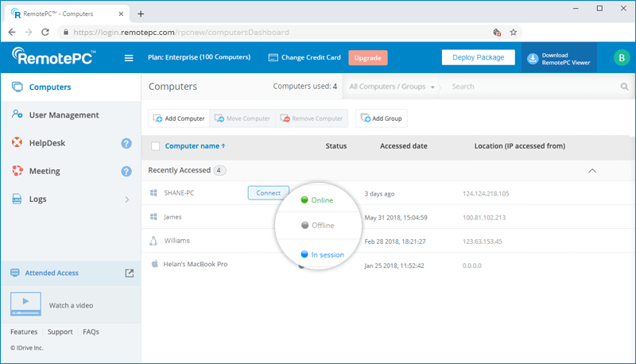Open Attended Access external link icon
This screenshot has height=364, width=636.
(130, 273)
